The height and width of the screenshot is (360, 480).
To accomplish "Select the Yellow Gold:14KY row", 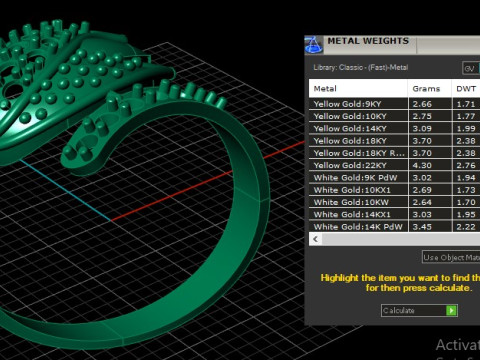I will click(x=394, y=128).
